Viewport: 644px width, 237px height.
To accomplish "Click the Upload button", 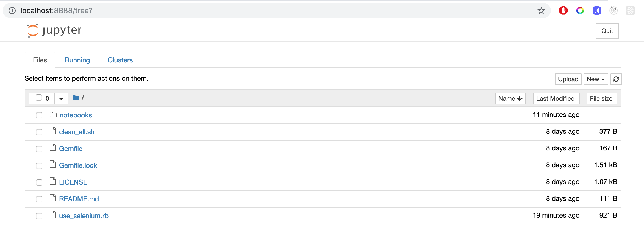I will (568, 79).
